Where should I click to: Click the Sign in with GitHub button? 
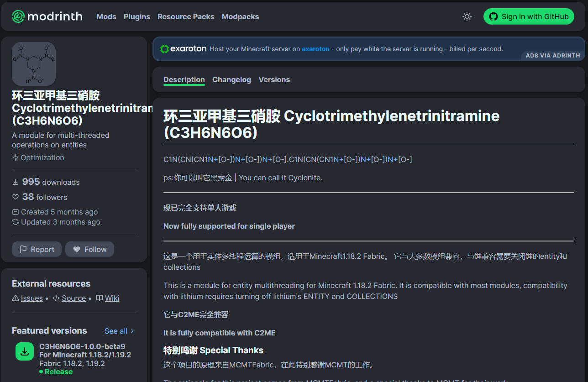[x=529, y=16]
